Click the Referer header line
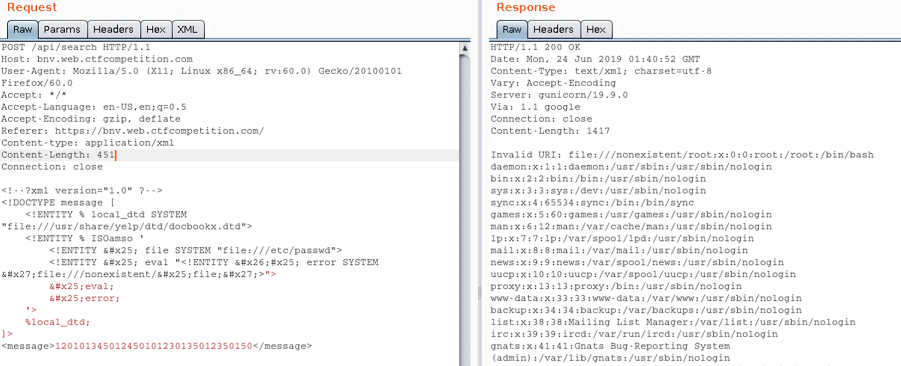Image resolution: width=901 pixels, height=366 pixels. point(133,131)
